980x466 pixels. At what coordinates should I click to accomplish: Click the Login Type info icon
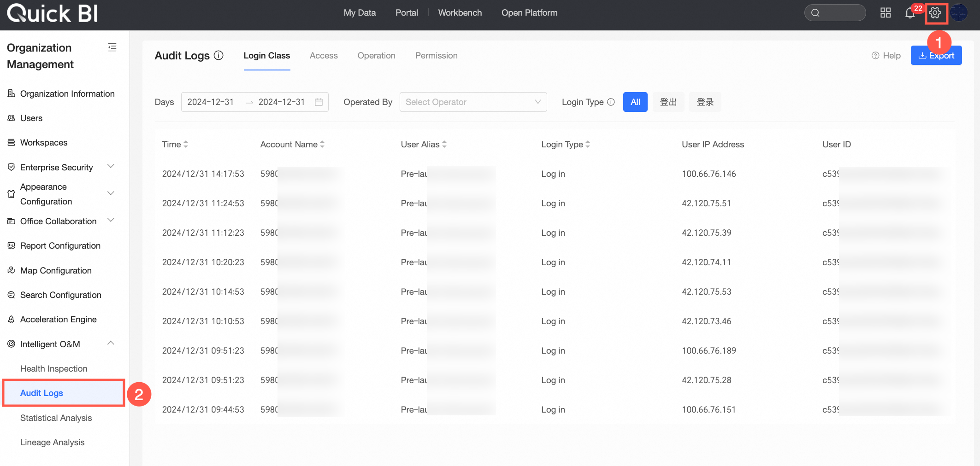tap(611, 102)
